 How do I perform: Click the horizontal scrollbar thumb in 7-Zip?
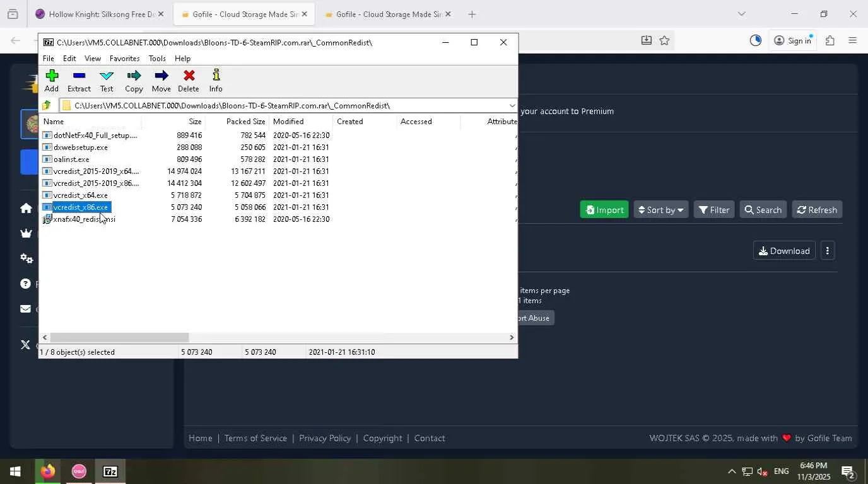point(119,338)
